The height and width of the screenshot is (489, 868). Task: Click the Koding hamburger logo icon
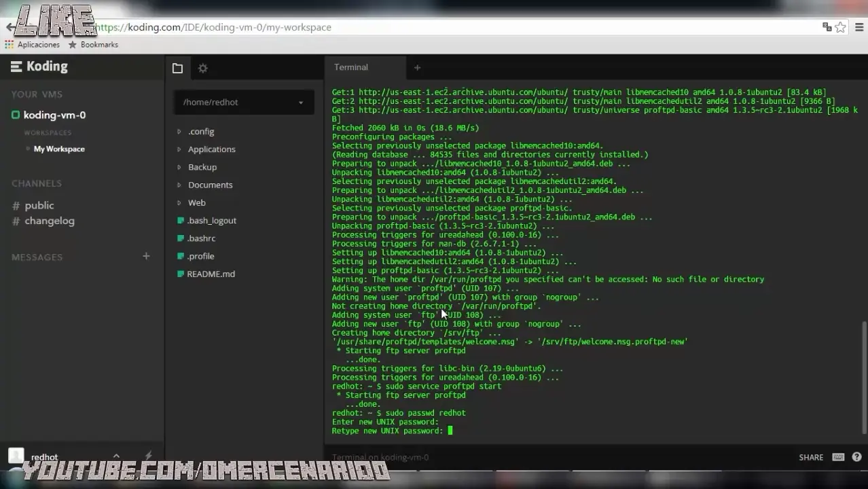click(x=16, y=67)
